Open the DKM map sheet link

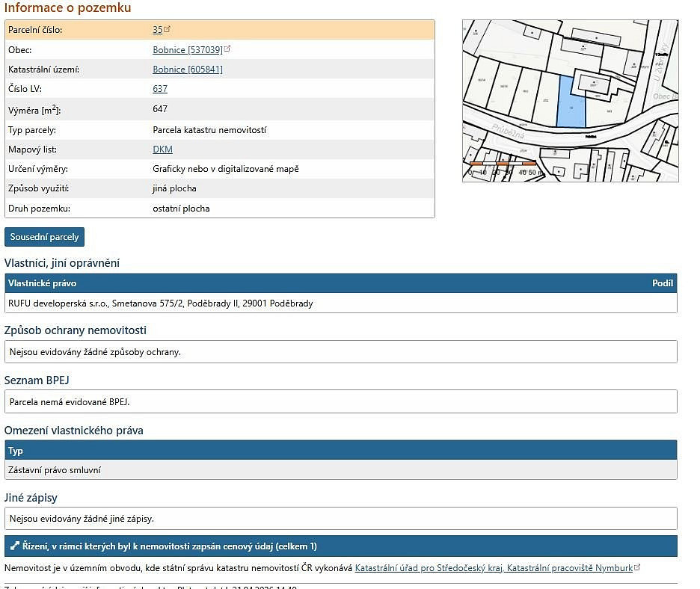pos(162,149)
